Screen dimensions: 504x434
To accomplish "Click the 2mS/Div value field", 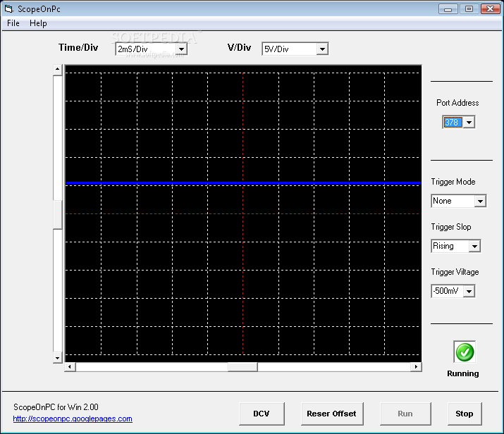I will tap(146, 49).
